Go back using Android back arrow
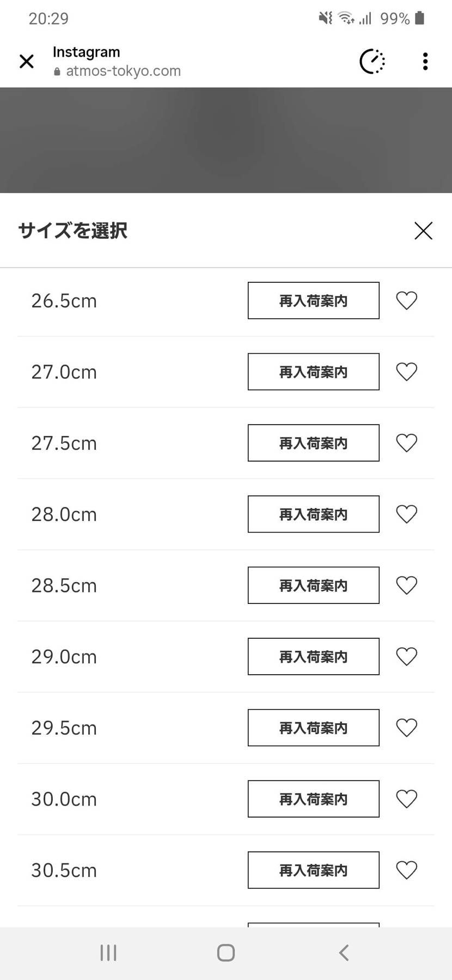 [344, 953]
